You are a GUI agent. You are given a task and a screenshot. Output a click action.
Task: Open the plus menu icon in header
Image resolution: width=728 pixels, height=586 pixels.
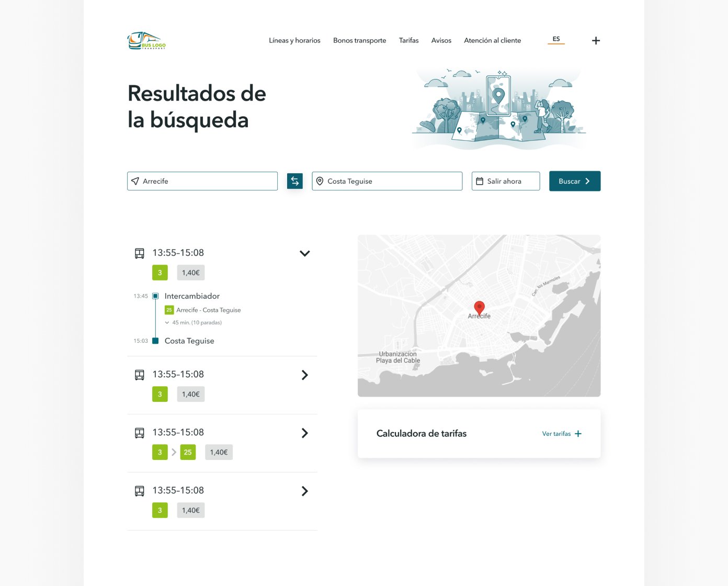[x=596, y=40]
